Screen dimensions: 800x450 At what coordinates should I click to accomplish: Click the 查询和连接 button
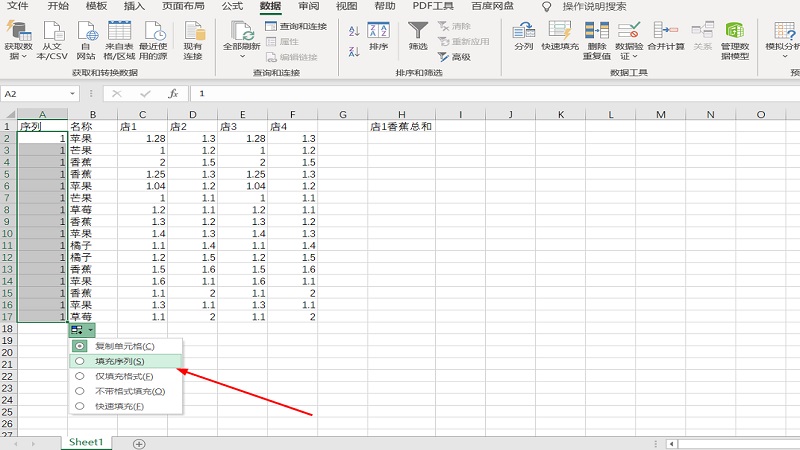296,26
